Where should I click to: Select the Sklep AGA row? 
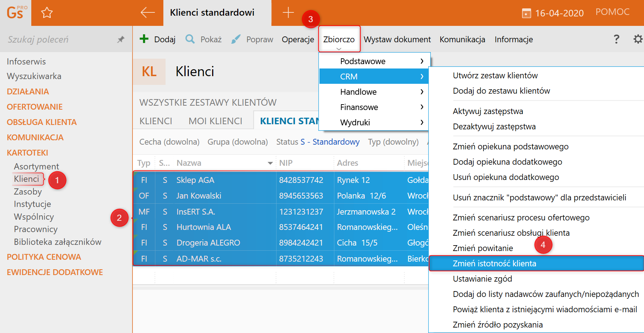[281, 180]
